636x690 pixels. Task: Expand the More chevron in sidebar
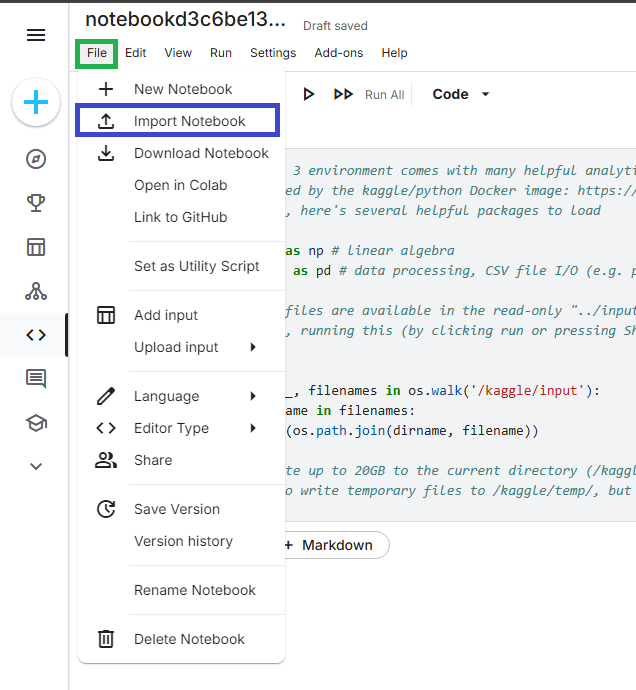[x=36, y=466]
